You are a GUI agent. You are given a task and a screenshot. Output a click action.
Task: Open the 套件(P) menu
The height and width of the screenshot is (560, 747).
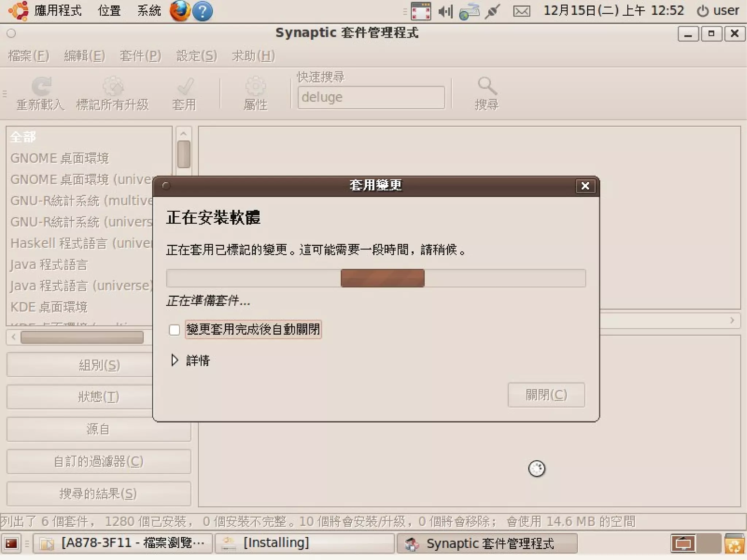coord(140,56)
